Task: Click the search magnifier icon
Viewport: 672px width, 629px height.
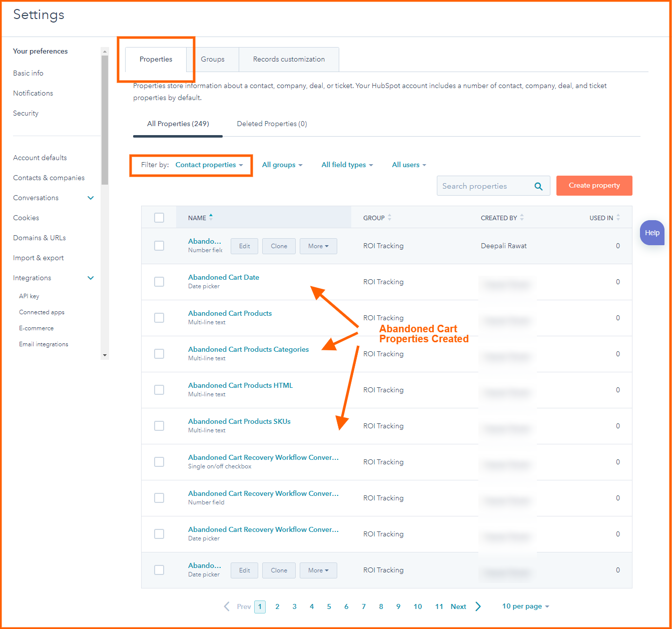Action: point(538,186)
